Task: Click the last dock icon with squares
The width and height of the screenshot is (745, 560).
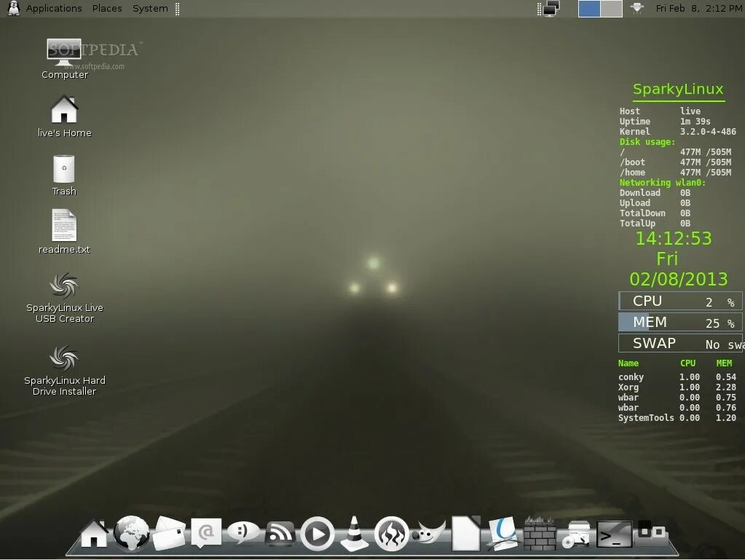Action: [x=651, y=532]
